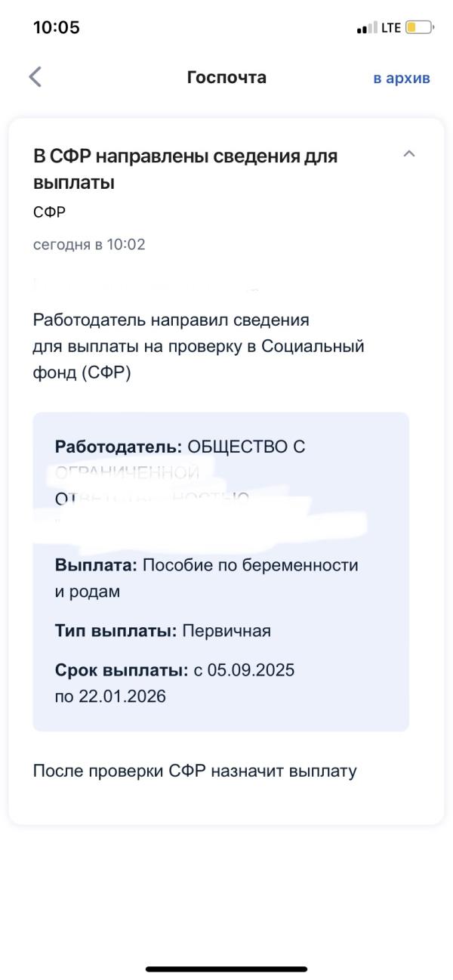Tap the timestamp «сегодня в 10:02»
The image size is (453, 980).
point(89,244)
